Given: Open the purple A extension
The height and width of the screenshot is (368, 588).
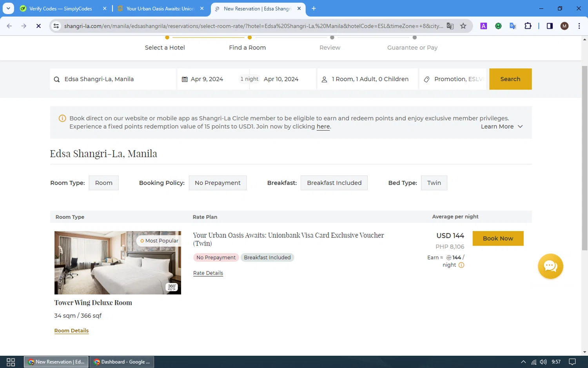Looking at the screenshot, I should tap(484, 26).
